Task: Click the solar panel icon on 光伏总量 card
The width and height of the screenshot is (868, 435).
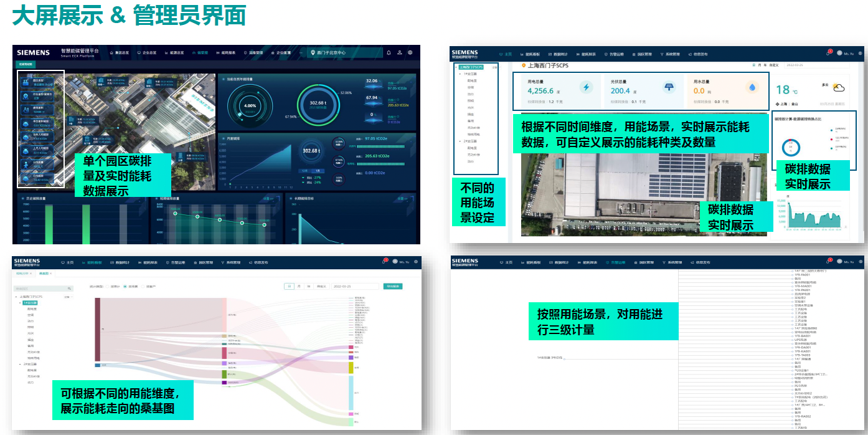Action: click(x=669, y=87)
